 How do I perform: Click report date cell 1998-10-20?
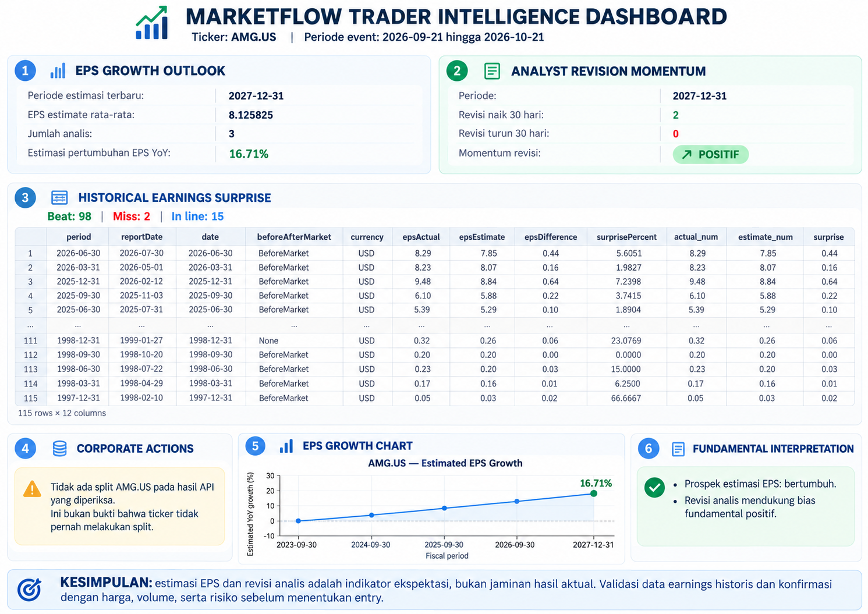[x=141, y=354]
